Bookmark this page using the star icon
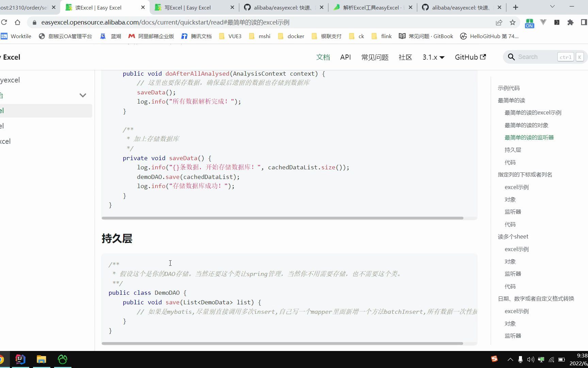The height and width of the screenshot is (368, 588). click(x=512, y=22)
